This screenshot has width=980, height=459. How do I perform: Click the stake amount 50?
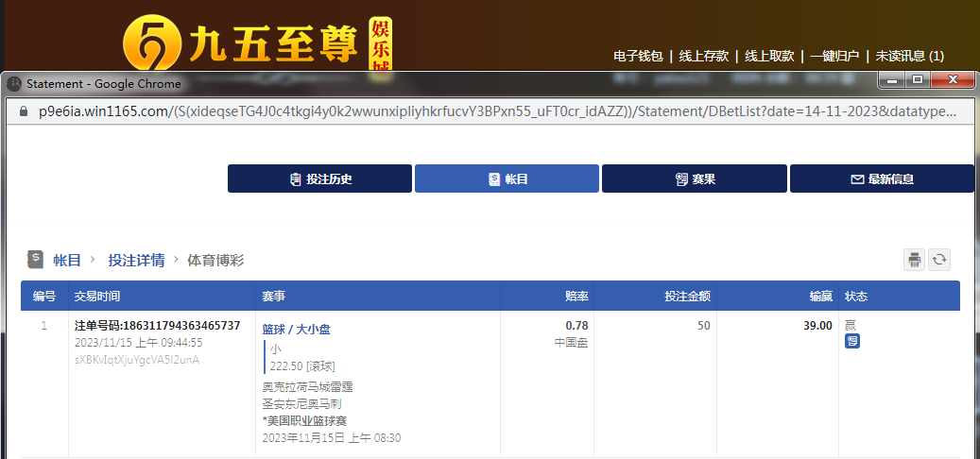coord(704,325)
